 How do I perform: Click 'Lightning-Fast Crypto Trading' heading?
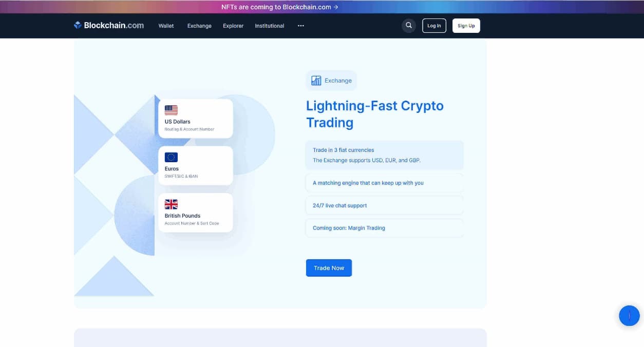(375, 114)
